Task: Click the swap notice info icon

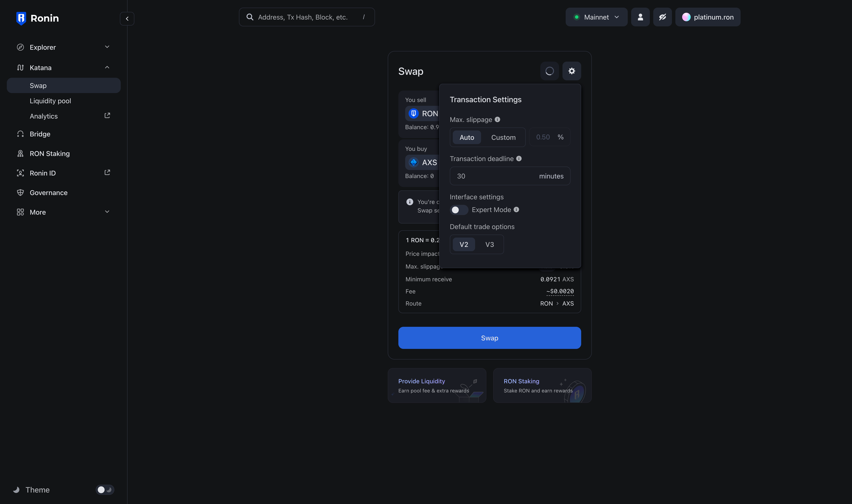Action: 410,202
